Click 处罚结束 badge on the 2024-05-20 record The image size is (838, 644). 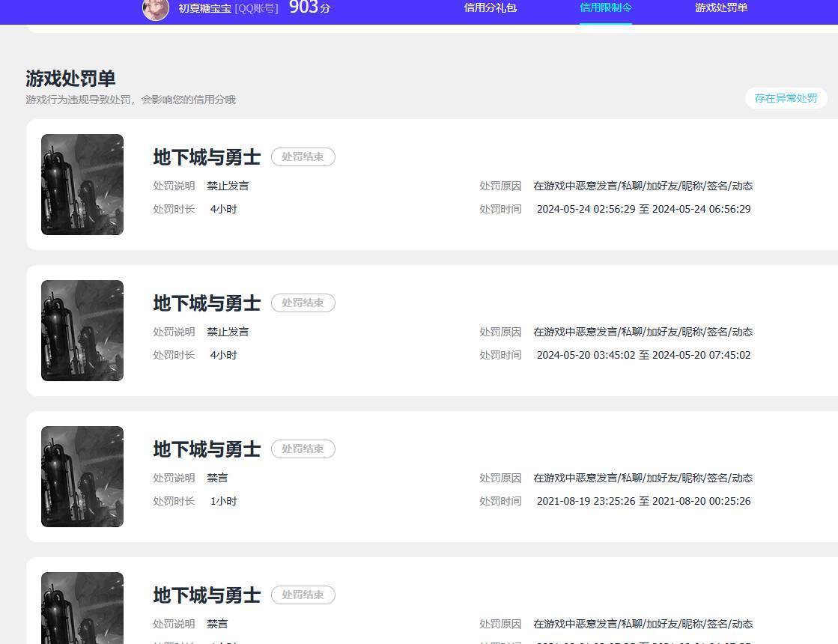(303, 303)
